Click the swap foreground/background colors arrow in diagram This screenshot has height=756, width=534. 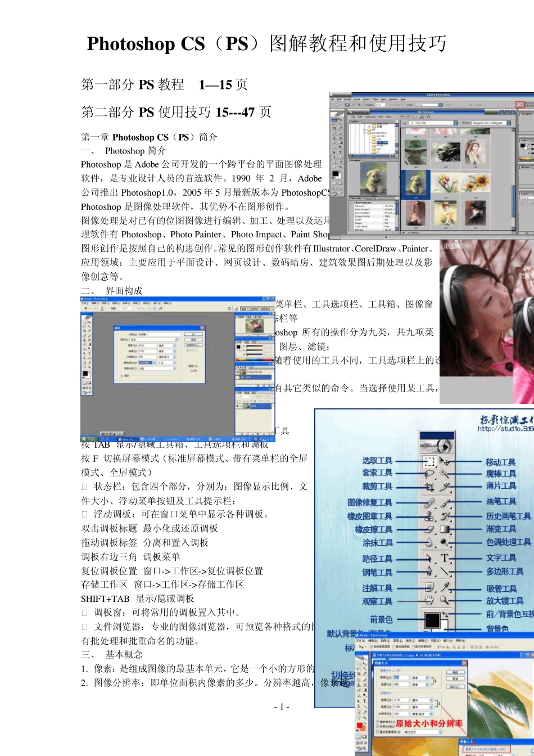click(x=445, y=614)
